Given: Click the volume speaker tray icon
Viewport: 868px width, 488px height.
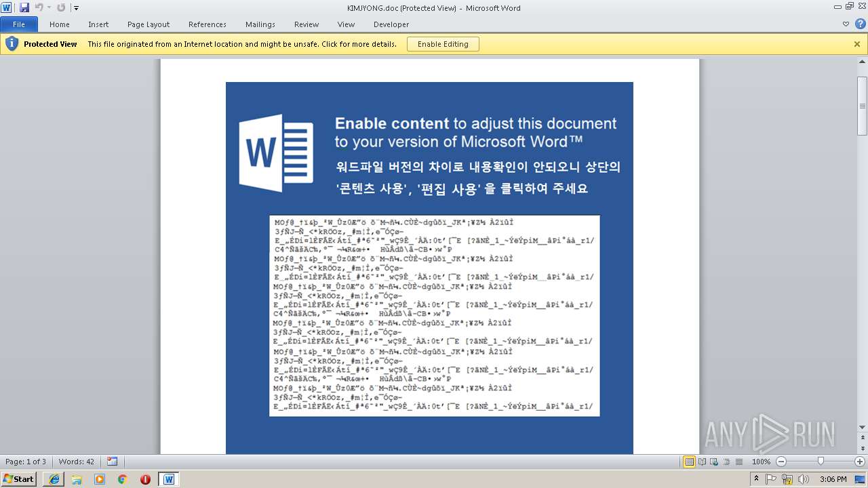Looking at the screenshot, I should (804, 479).
